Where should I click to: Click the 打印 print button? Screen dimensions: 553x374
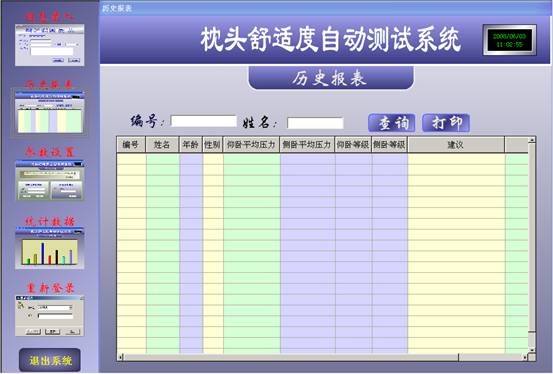(446, 123)
